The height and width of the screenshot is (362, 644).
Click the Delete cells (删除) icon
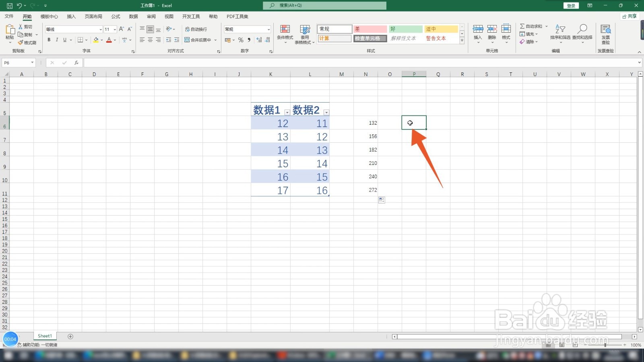click(x=492, y=29)
